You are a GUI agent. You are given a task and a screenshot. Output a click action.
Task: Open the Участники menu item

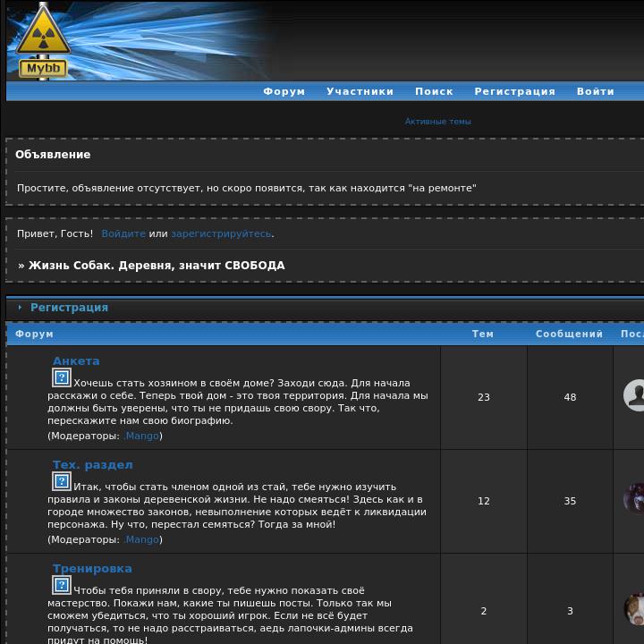point(360,91)
